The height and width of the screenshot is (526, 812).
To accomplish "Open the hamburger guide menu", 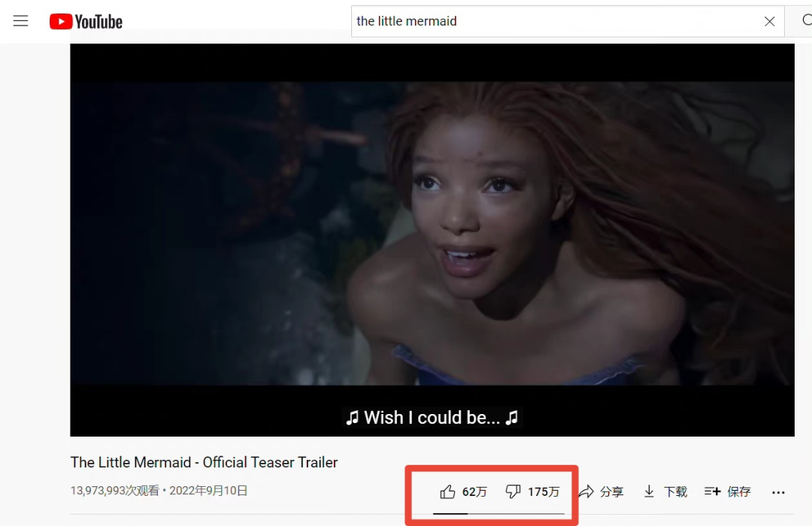I will [x=21, y=21].
